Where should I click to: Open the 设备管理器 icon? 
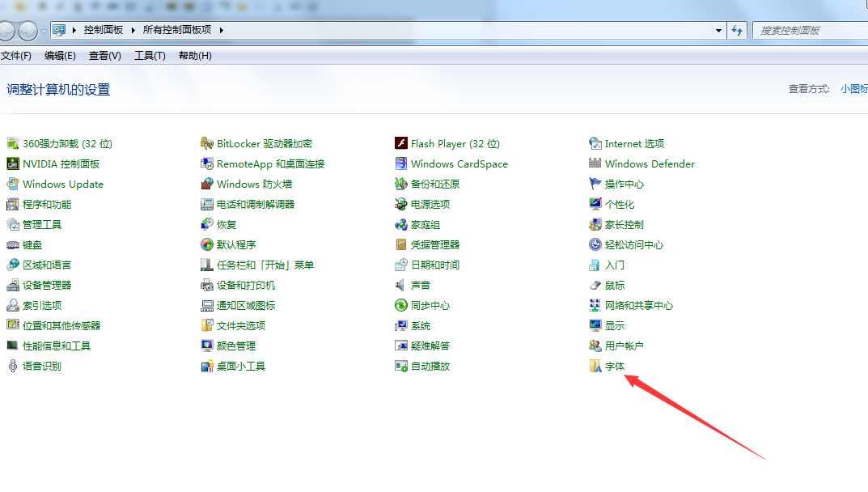[x=13, y=286]
